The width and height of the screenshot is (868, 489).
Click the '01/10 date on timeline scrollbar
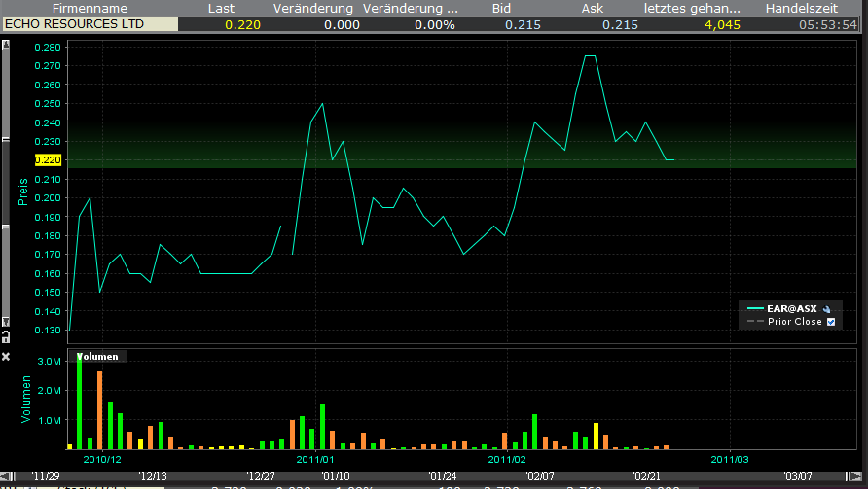tap(337, 476)
